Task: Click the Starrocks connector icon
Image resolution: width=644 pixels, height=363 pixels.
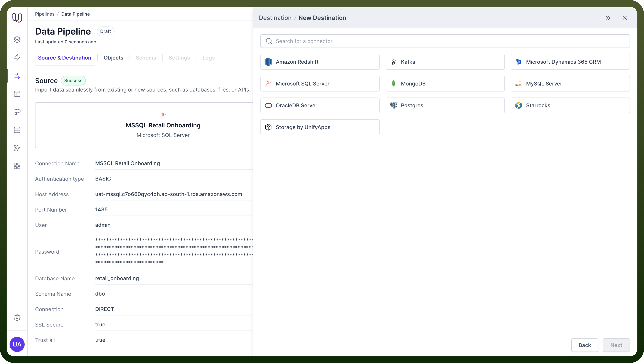Action: tap(518, 105)
